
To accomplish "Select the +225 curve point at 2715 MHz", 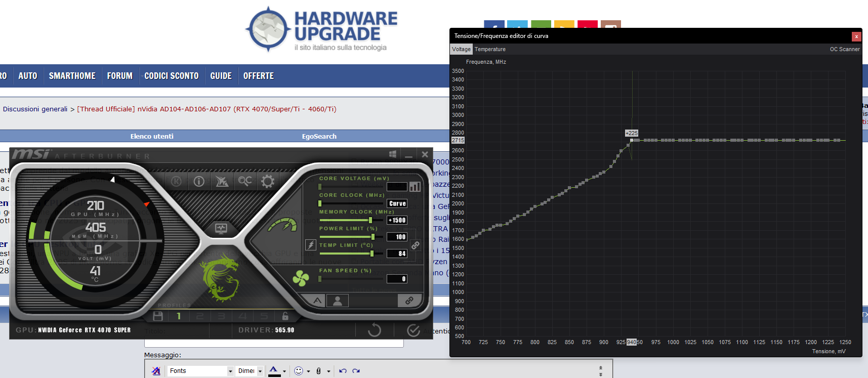I will (x=632, y=140).
